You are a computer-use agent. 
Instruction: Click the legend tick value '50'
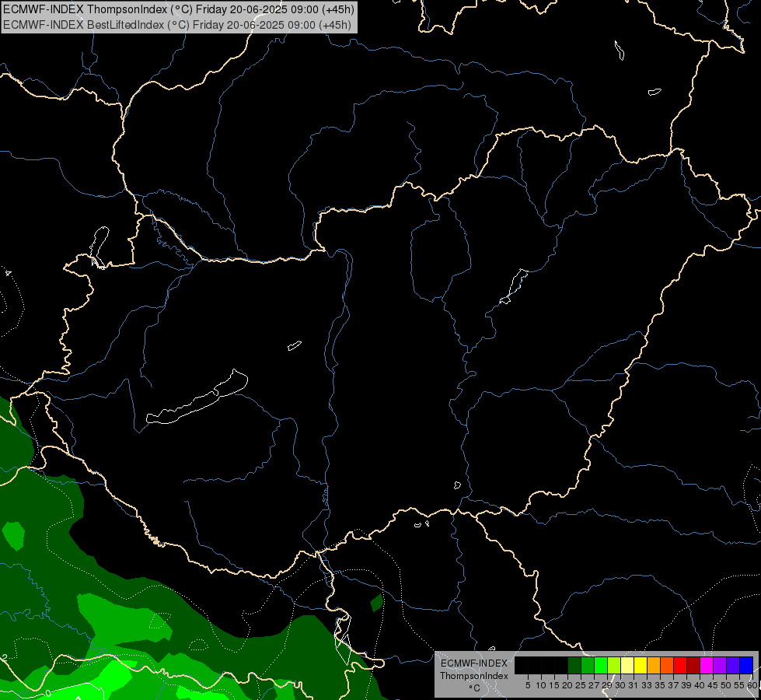(x=725, y=685)
